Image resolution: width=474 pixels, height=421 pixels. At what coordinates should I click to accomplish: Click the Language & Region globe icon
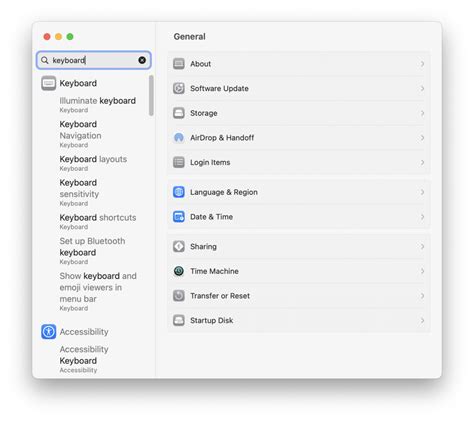tap(179, 192)
